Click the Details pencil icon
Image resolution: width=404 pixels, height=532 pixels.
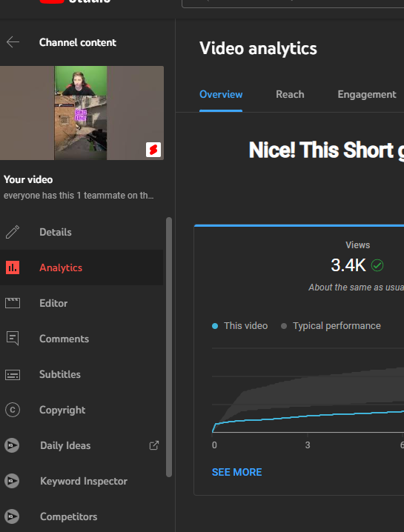tap(13, 232)
